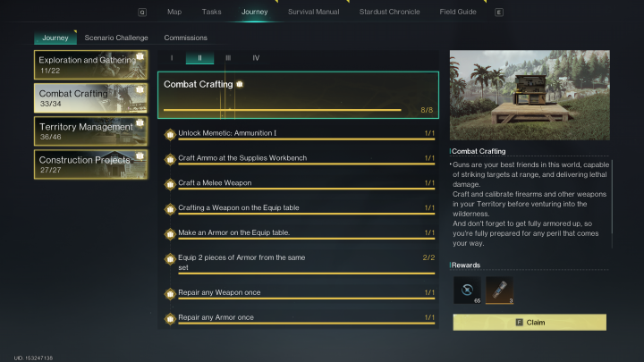Click the UID 153247138 text
Screen dimensions: 644x362
tap(33, 358)
